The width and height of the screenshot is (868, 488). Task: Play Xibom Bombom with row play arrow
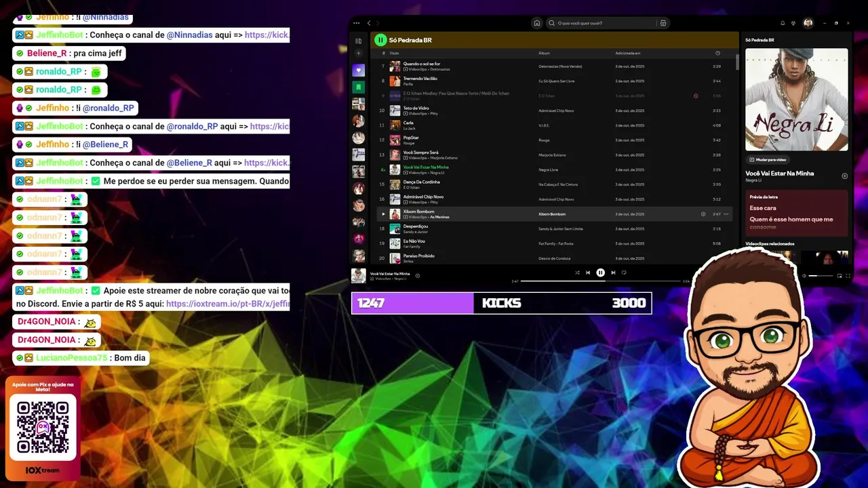point(382,214)
